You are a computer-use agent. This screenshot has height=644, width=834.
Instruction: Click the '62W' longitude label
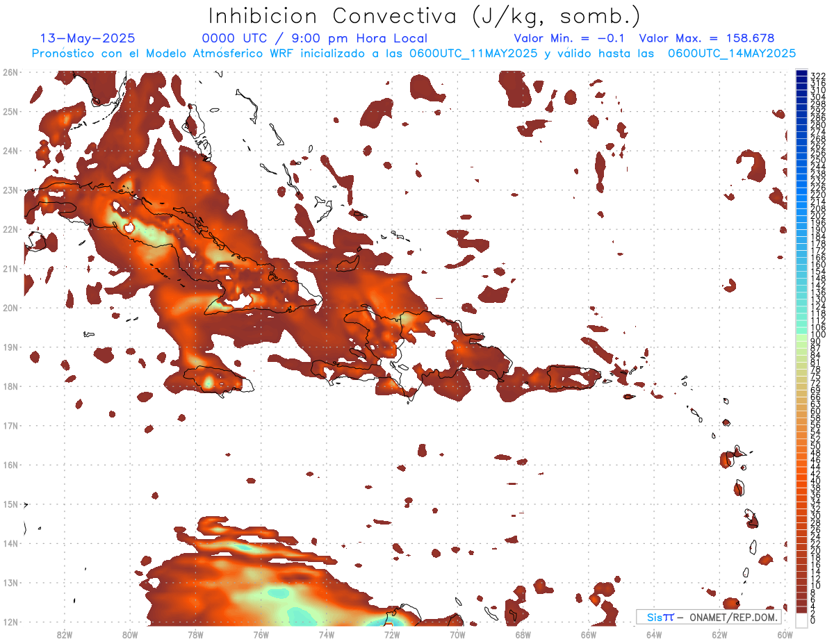coord(720,634)
